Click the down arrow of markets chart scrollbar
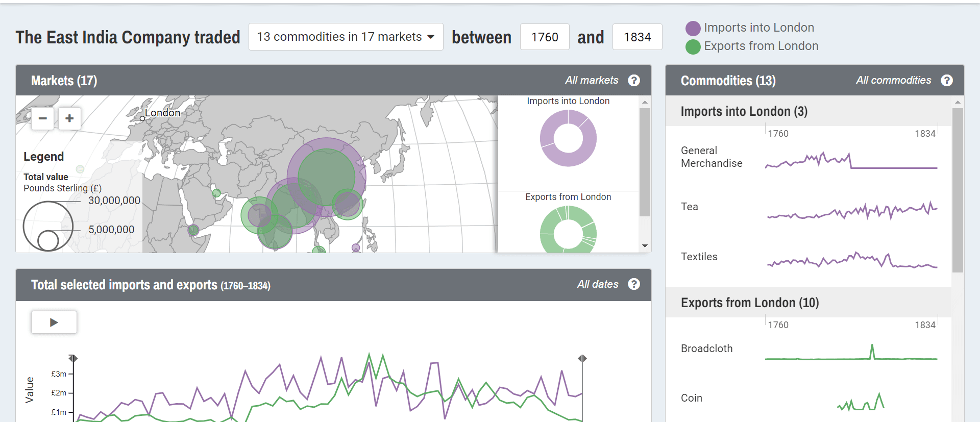 645,246
